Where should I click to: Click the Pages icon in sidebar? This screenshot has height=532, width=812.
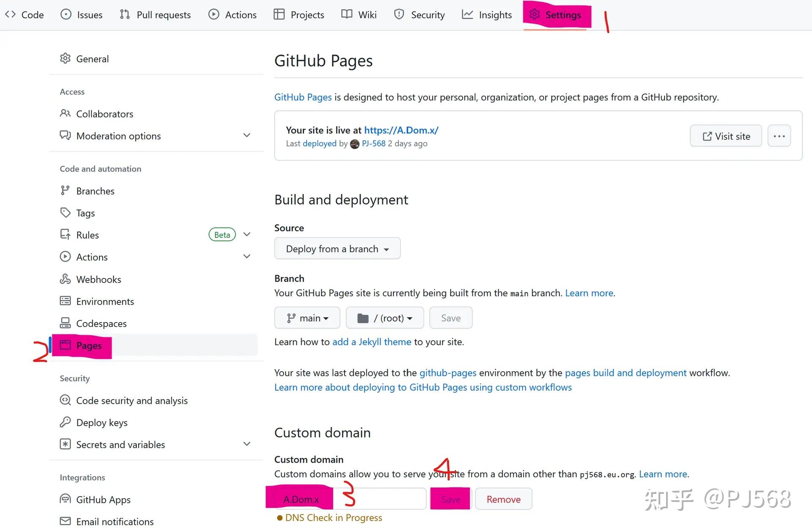pyautogui.click(x=65, y=345)
